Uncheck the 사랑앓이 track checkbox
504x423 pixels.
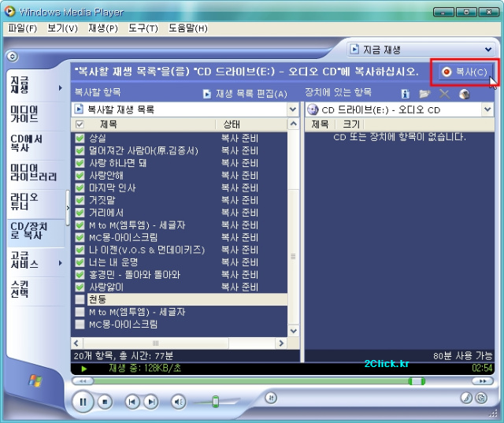coord(80,287)
